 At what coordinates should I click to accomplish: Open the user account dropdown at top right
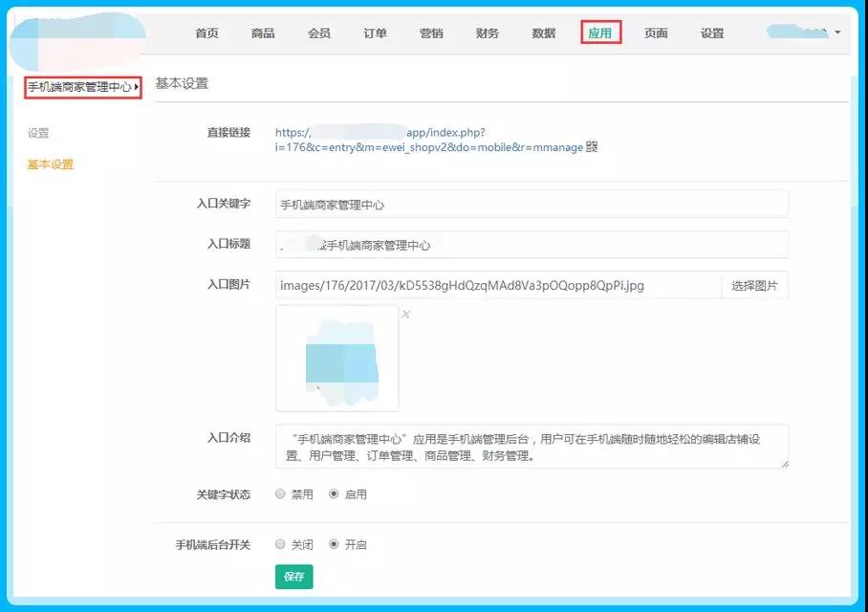[837, 33]
